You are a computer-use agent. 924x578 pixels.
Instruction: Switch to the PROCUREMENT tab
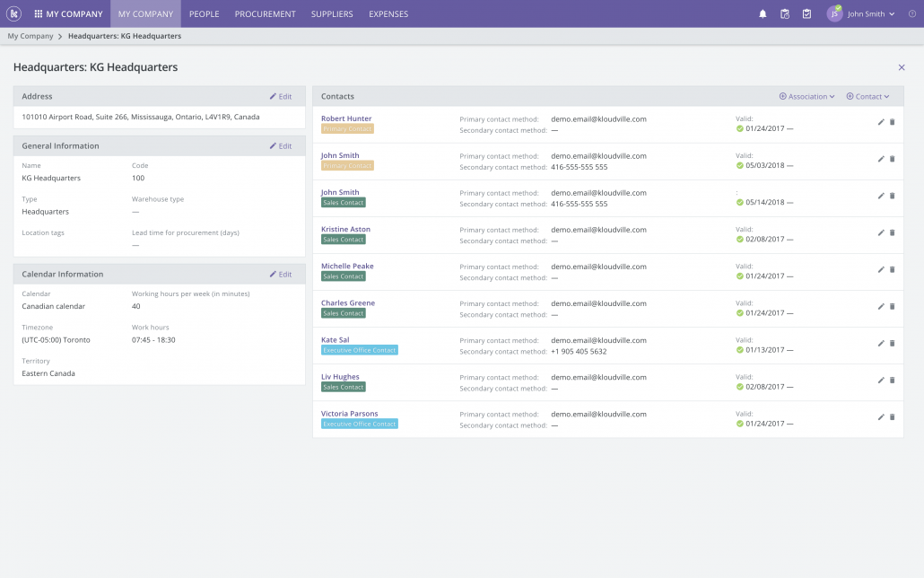pos(266,13)
